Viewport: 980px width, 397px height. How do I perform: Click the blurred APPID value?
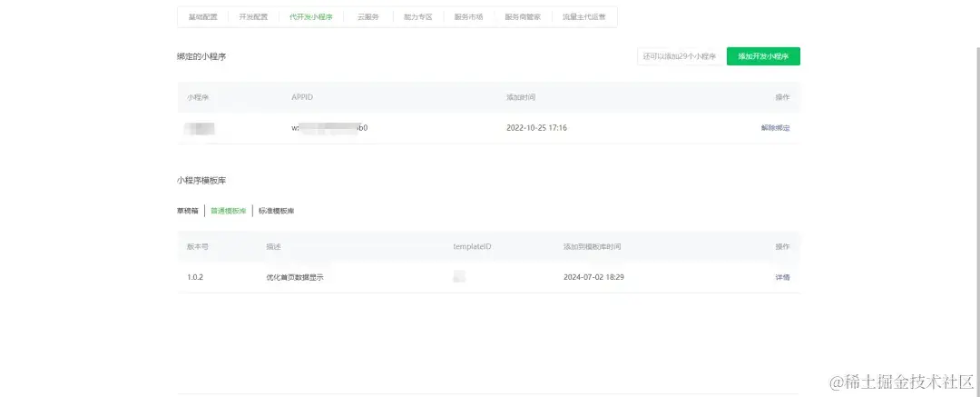coord(329,128)
